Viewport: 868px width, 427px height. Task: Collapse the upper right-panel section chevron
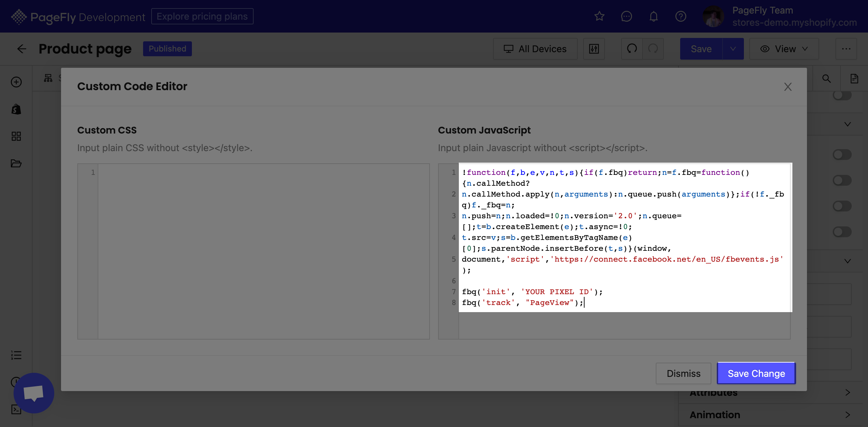click(x=847, y=124)
